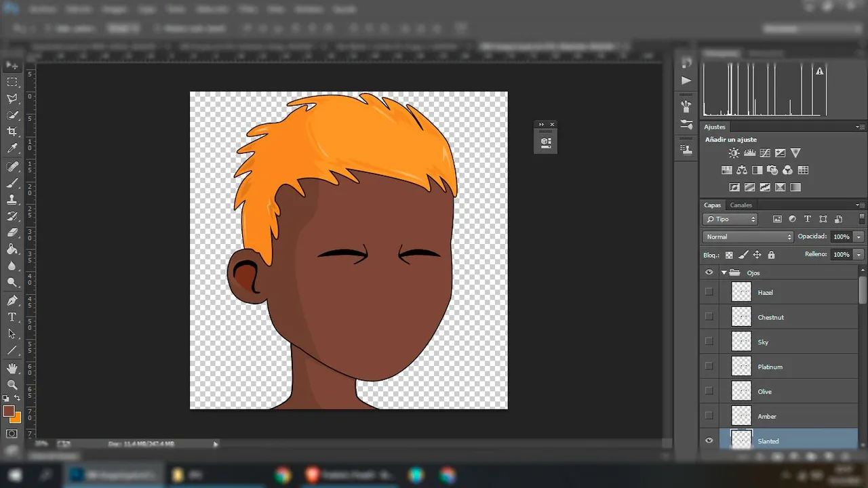Select the Spot Healing Brush tool
The width and height of the screenshot is (868, 488).
pyautogui.click(x=12, y=167)
